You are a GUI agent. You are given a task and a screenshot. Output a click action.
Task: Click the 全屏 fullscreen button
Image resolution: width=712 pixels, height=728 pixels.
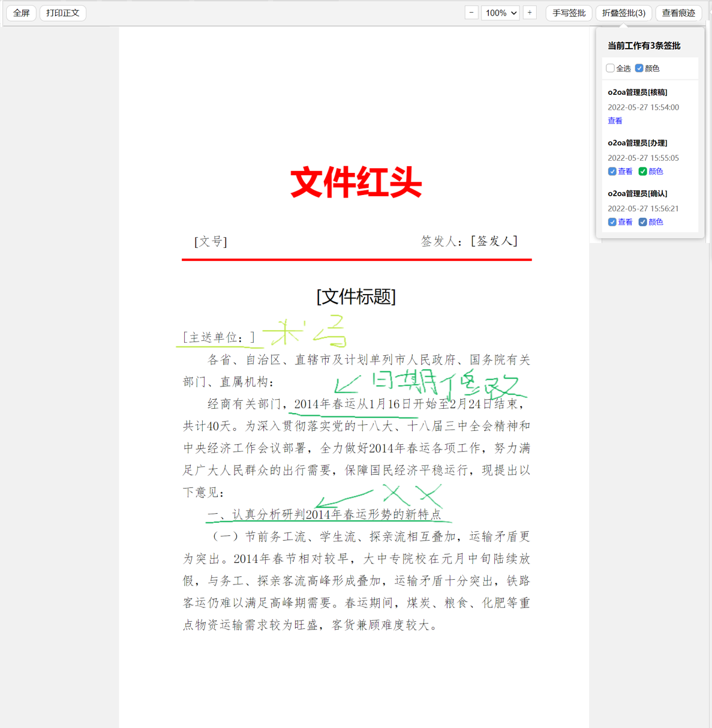(x=22, y=13)
